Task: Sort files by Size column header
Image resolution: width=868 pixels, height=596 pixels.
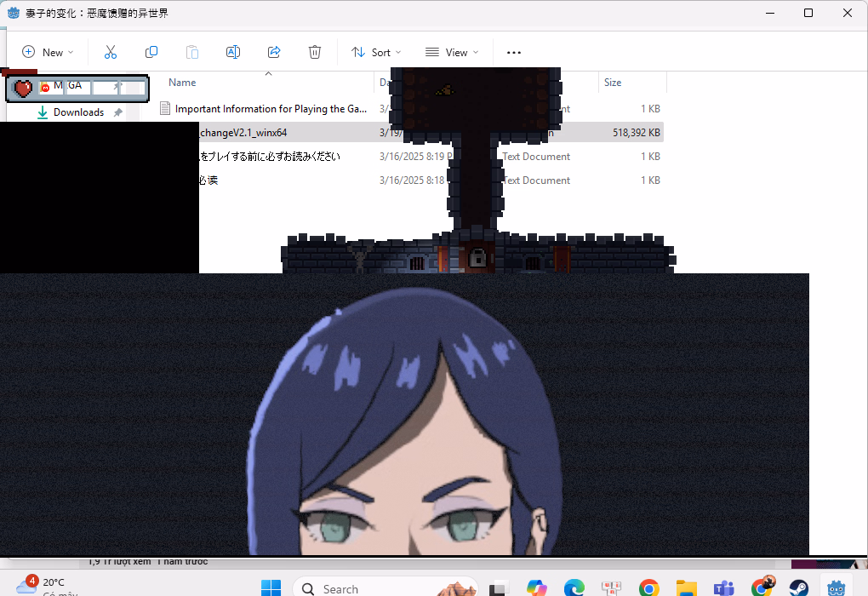Action: coord(613,83)
